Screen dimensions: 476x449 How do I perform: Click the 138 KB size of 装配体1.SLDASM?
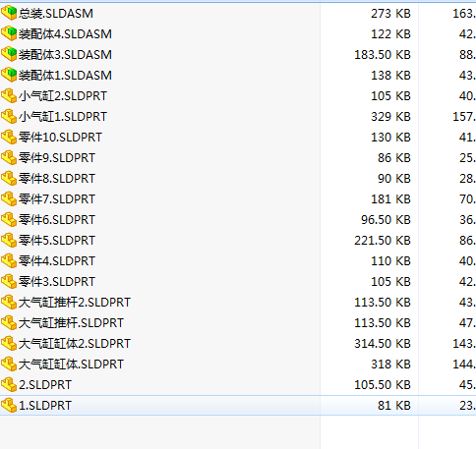pos(390,76)
